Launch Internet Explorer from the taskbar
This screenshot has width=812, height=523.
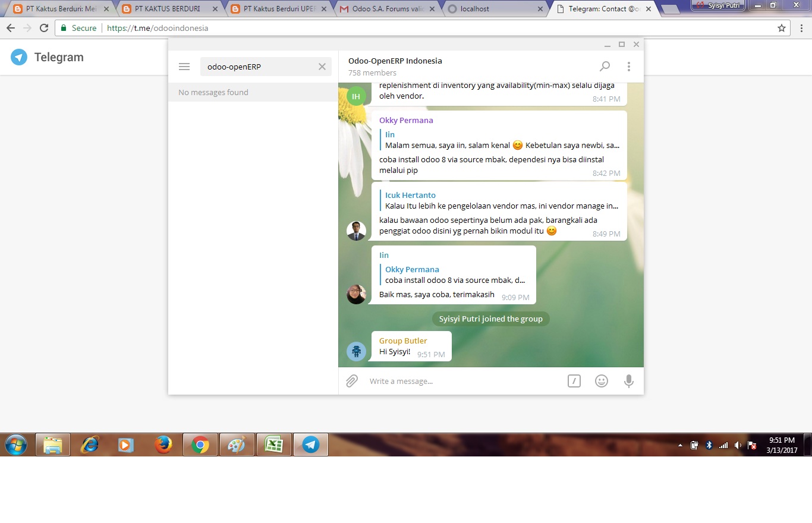coord(90,445)
